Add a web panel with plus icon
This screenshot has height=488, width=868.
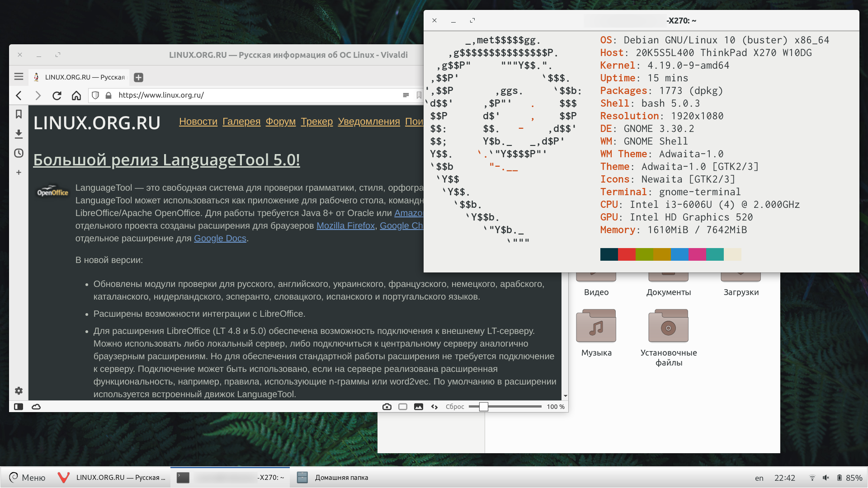[x=19, y=172]
